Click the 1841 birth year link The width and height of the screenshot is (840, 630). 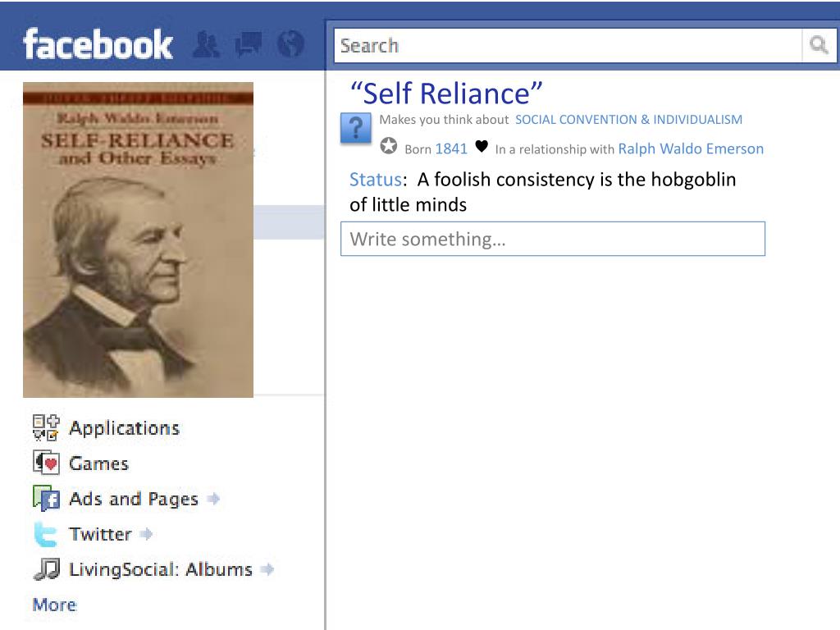[451, 148]
